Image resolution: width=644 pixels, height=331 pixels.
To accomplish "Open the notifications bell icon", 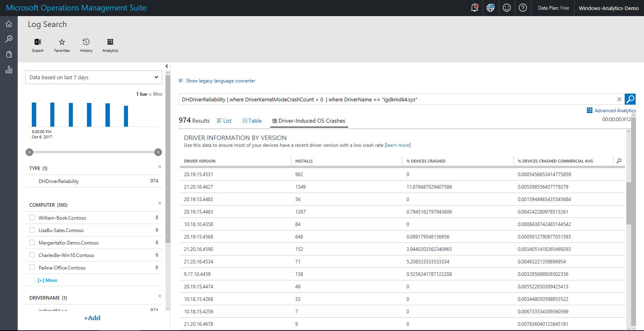I will click(x=475, y=8).
